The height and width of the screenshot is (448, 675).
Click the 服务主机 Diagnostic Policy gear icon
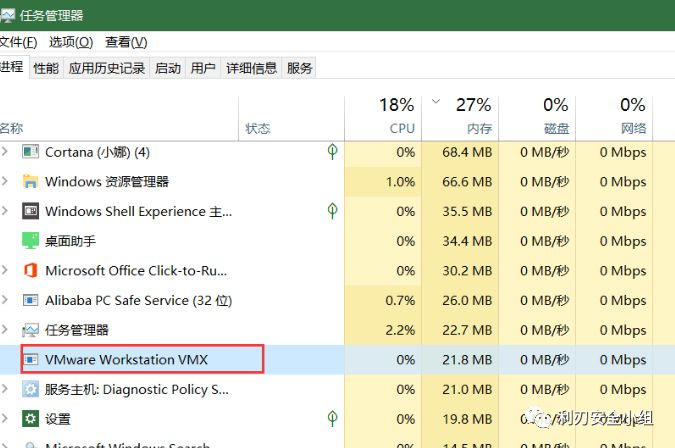(30, 389)
